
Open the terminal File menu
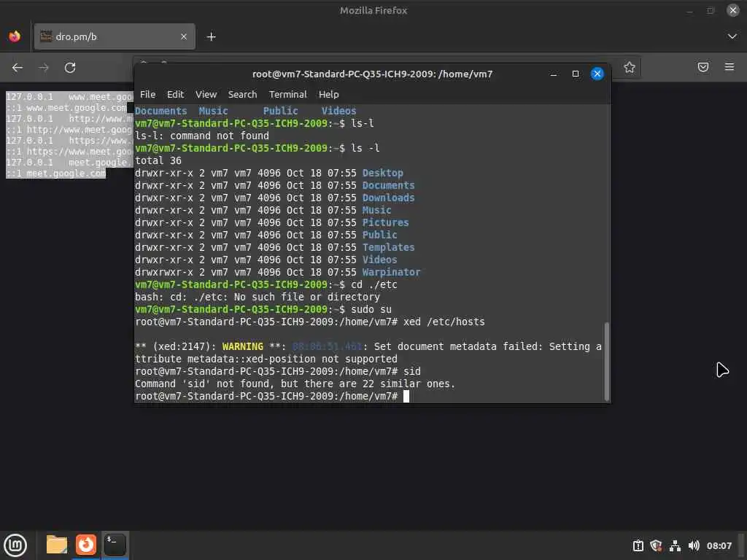(x=147, y=94)
